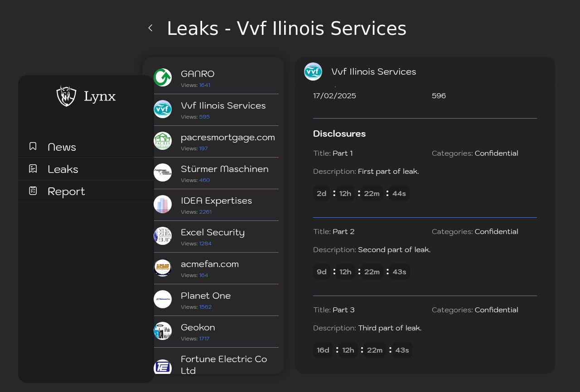Click the Fortune Electric Co logo icon
Viewport: 580px width, 392px height.
[x=163, y=366]
